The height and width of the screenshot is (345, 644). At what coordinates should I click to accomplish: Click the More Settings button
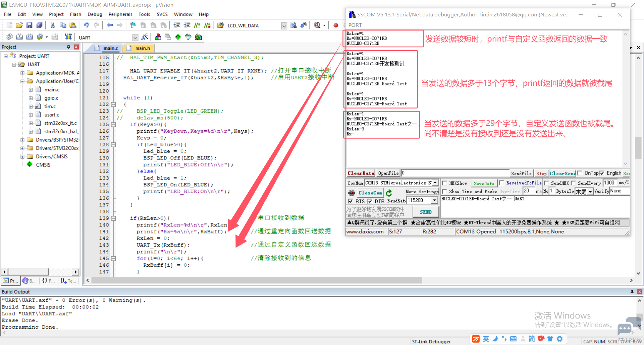click(422, 192)
